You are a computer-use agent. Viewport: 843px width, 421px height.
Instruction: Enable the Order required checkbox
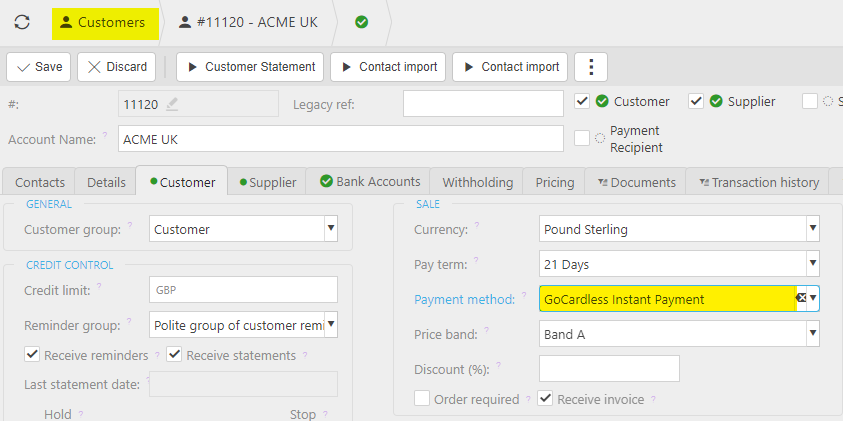pos(422,399)
